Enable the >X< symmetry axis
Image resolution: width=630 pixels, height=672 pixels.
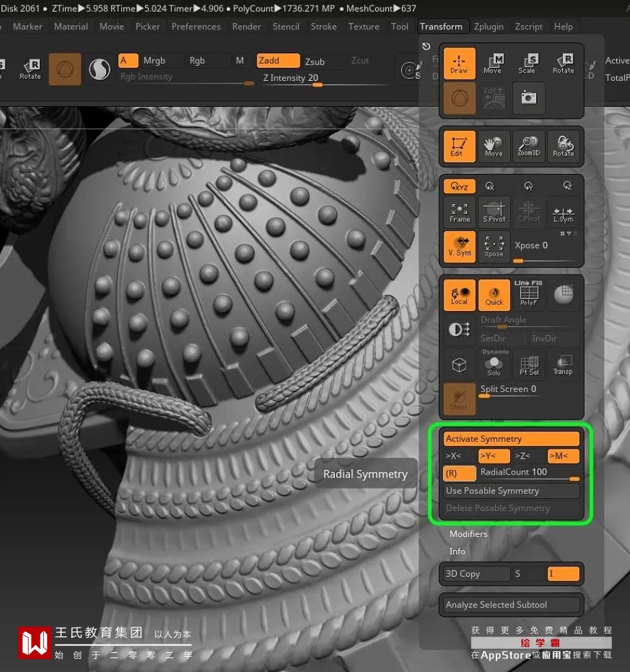pyautogui.click(x=459, y=456)
